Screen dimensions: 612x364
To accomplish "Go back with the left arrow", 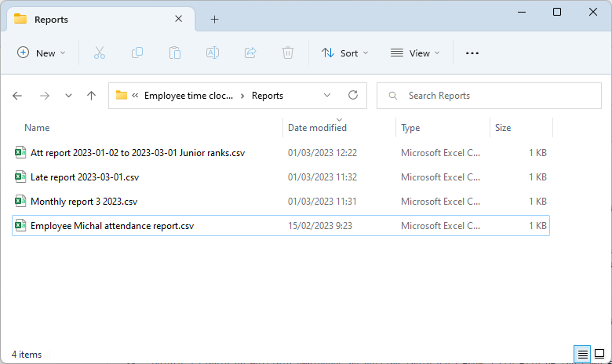I will coord(17,96).
